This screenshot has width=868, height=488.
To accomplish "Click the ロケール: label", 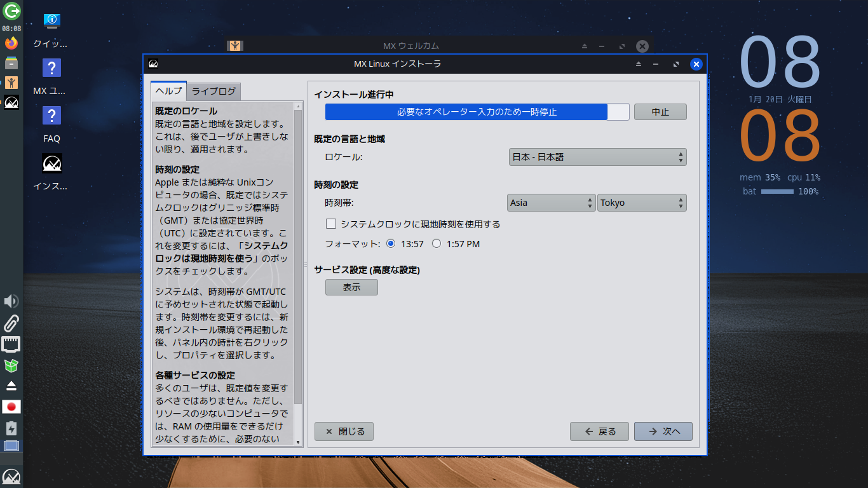I will 344,157.
